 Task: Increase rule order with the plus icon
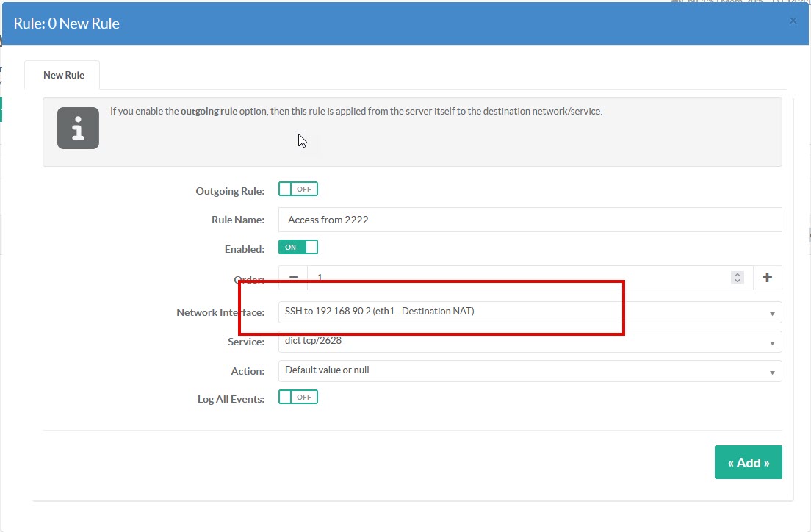click(x=768, y=278)
